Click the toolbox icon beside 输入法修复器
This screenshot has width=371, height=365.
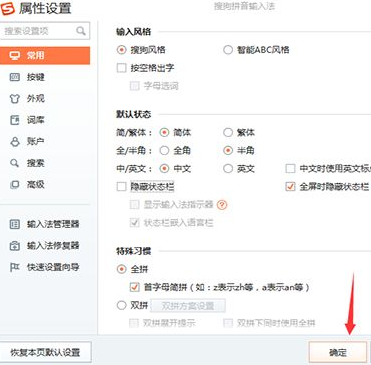click(15, 246)
